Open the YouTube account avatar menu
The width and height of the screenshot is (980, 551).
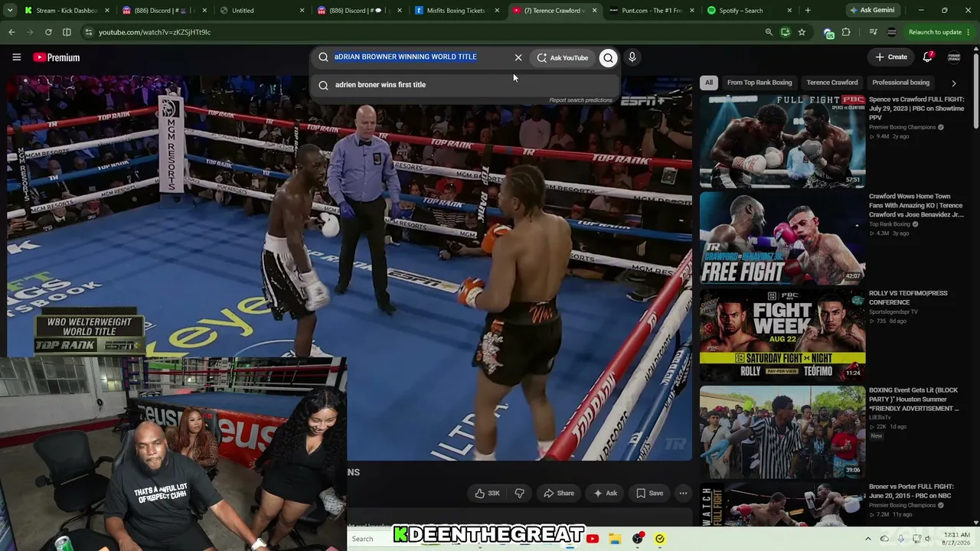[x=954, y=57]
